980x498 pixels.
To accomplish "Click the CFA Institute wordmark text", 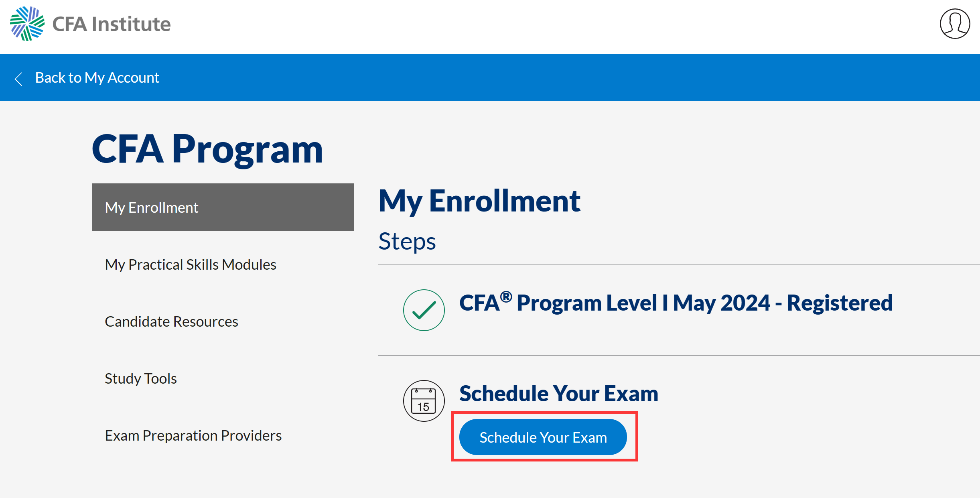I will [111, 24].
